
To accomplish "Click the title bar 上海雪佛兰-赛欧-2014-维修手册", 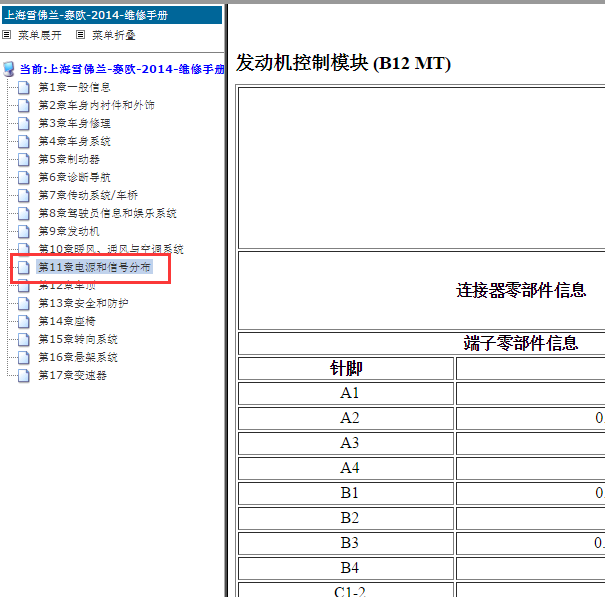I will [x=112, y=15].
